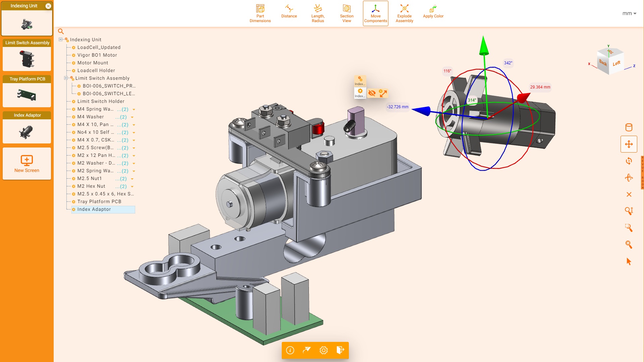Select the Apply Color tool

click(433, 11)
